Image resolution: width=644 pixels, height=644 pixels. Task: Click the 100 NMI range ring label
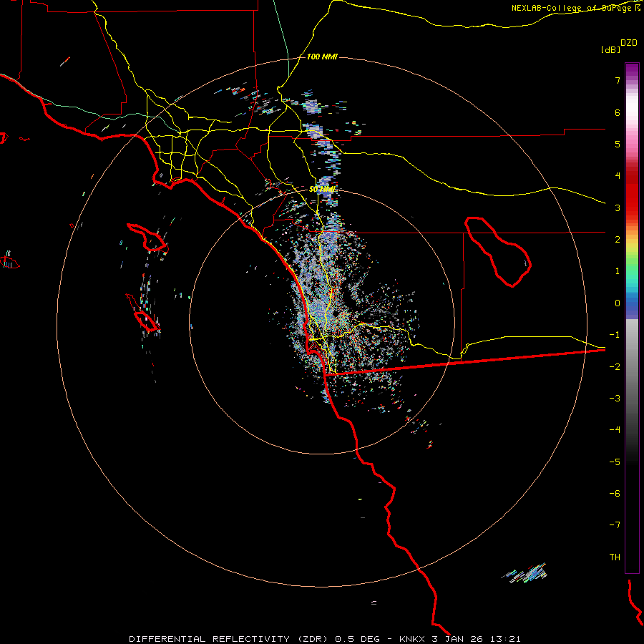[x=322, y=57]
